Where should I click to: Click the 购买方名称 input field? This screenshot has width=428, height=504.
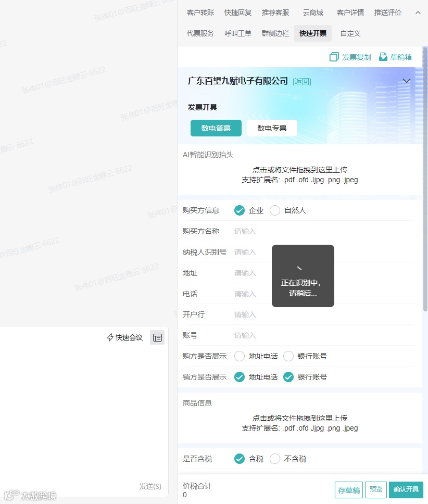pyautogui.click(x=323, y=231)
